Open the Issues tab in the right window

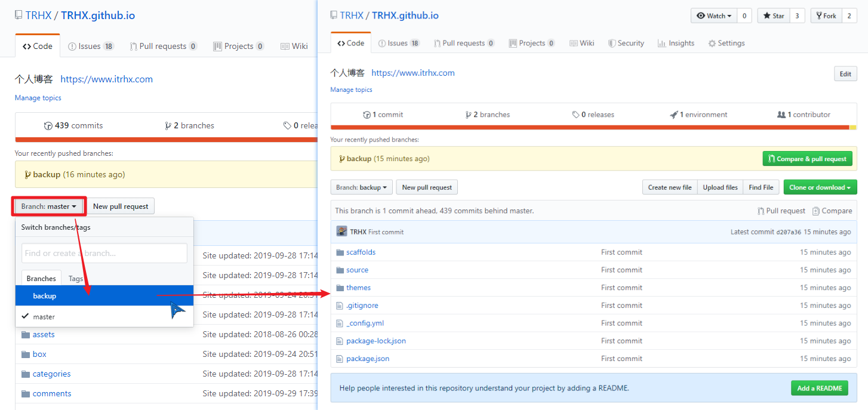(x=399, y=43)
